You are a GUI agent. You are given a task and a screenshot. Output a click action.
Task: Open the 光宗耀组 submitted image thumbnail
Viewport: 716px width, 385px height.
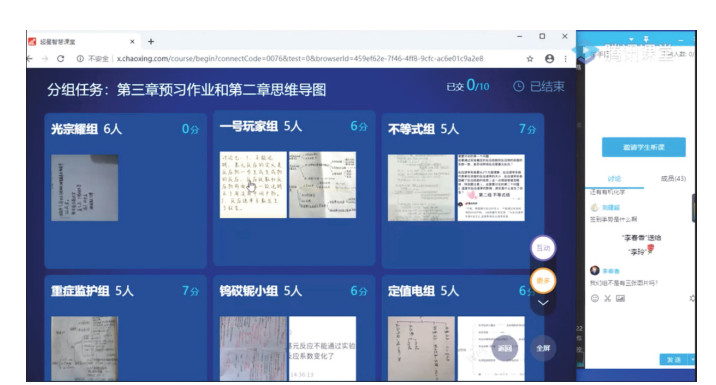84,188
